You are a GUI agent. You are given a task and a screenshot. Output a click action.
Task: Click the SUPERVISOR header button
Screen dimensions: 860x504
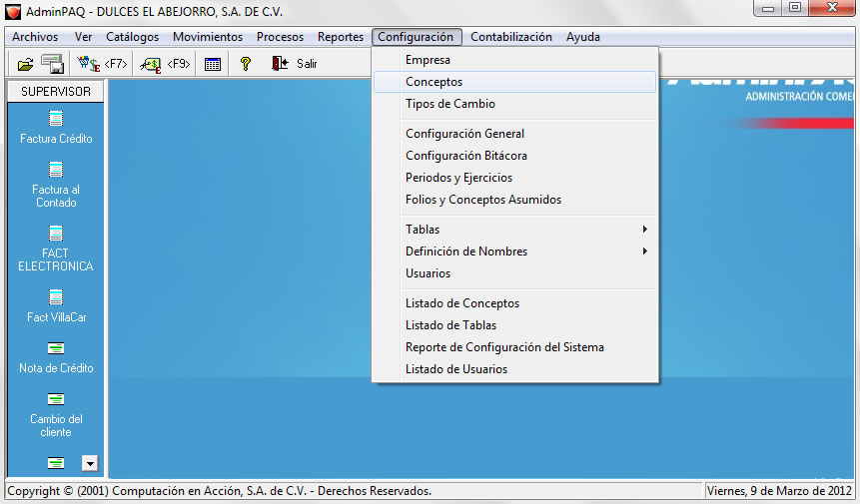[x=56, y=92]
